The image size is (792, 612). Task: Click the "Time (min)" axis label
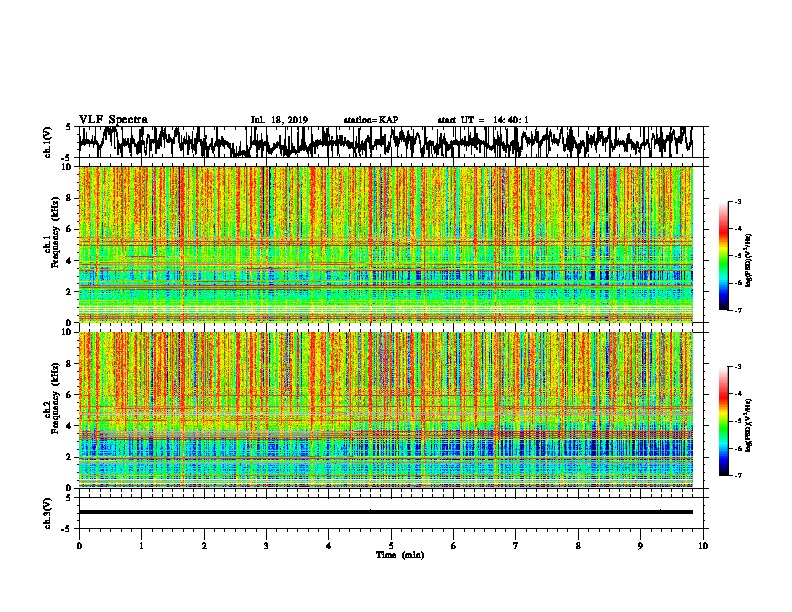(x=400, y=555)
